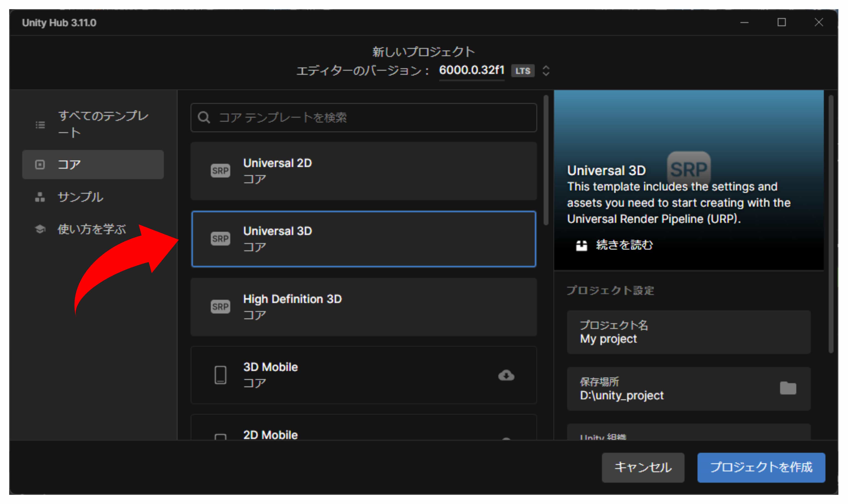Click the すべてのテンプレート list icon
The image size is (848, 504).
coord(40,125)
